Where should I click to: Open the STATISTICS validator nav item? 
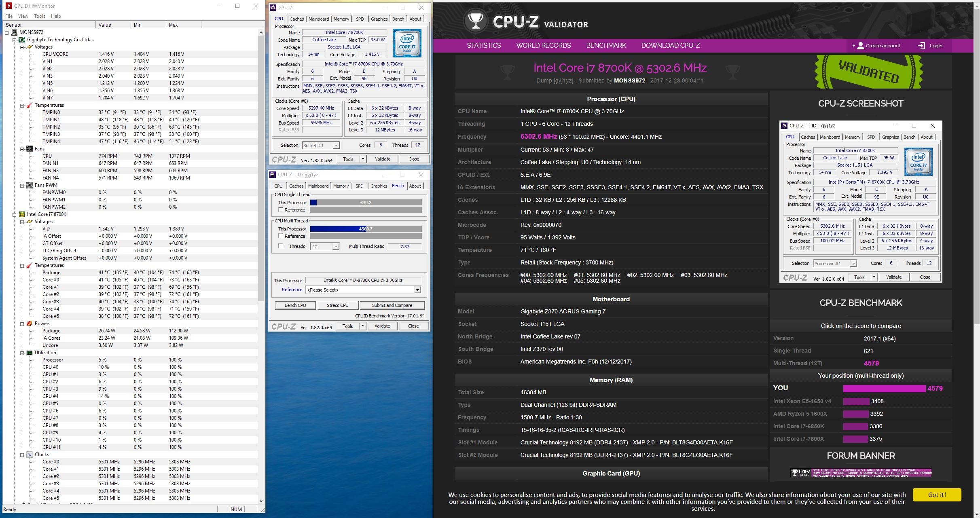pyautogui.click(x=484, y=46)
